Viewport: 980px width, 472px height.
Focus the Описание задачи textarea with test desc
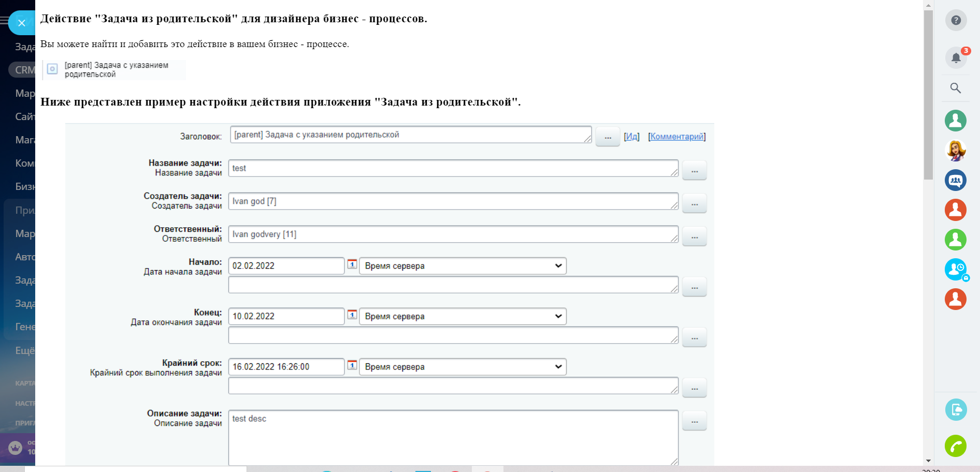453,438
